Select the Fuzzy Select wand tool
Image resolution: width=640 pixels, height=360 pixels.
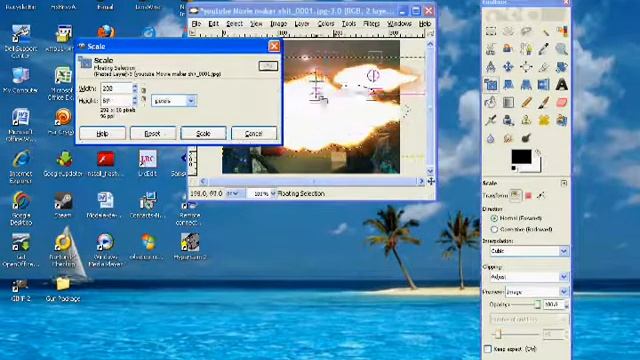[x=544, y=31]
